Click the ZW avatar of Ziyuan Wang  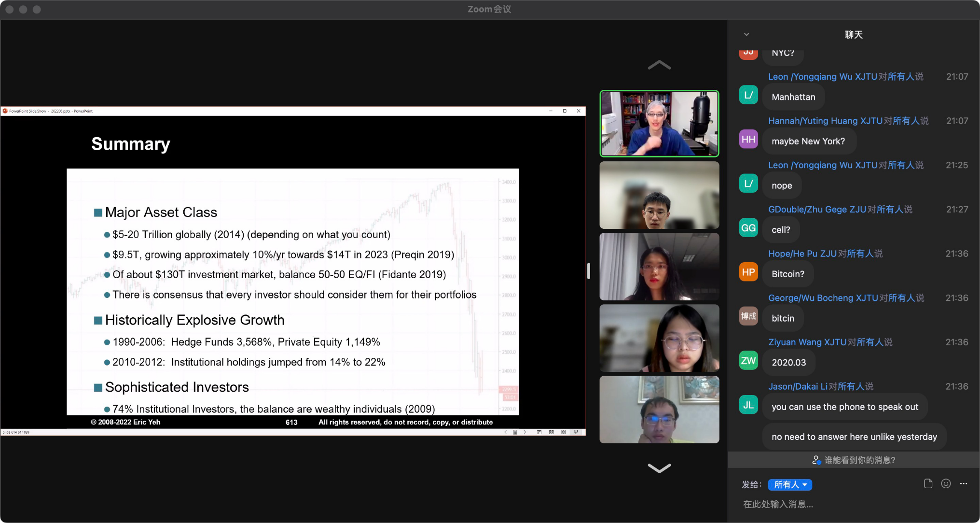(x=748, y=361)
